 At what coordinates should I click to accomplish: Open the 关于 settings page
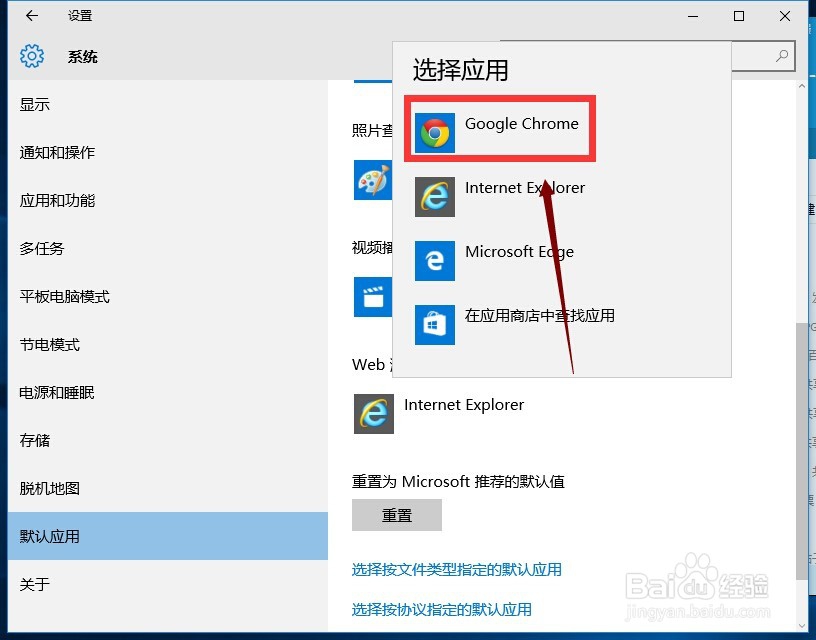pyautogui.click(x=168, y=584)
